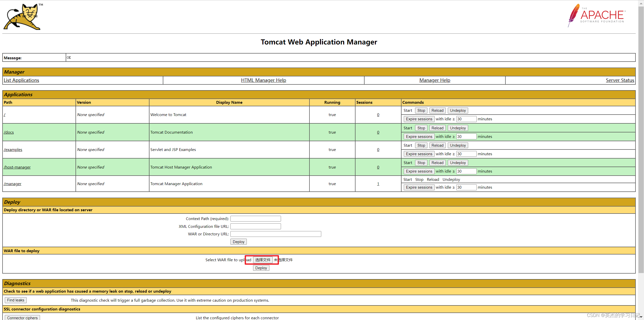Expire sessions for the root application
Screen dimensions: 644x320
click(x=419, y=119)
